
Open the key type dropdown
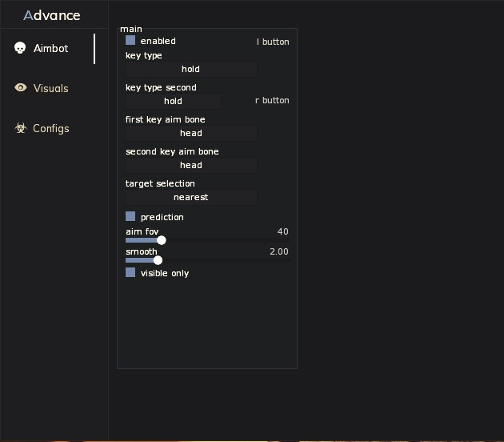click(190, 69)
